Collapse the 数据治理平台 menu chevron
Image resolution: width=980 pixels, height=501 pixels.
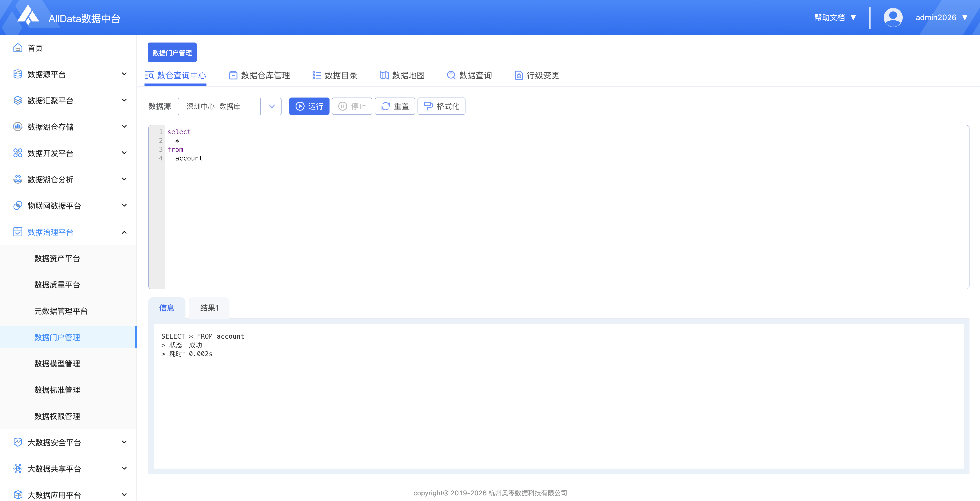[124, 232]
